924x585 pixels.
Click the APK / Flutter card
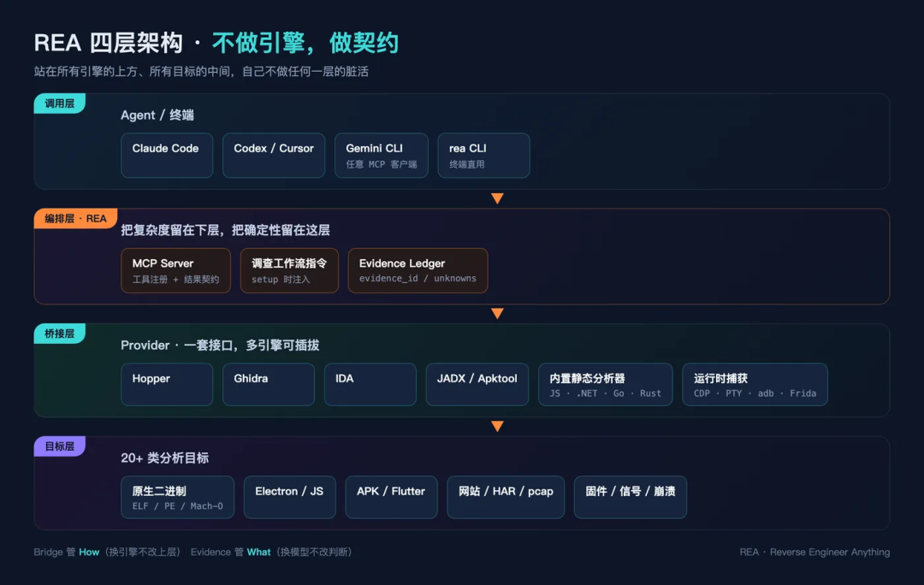click(x=391, y=497)
